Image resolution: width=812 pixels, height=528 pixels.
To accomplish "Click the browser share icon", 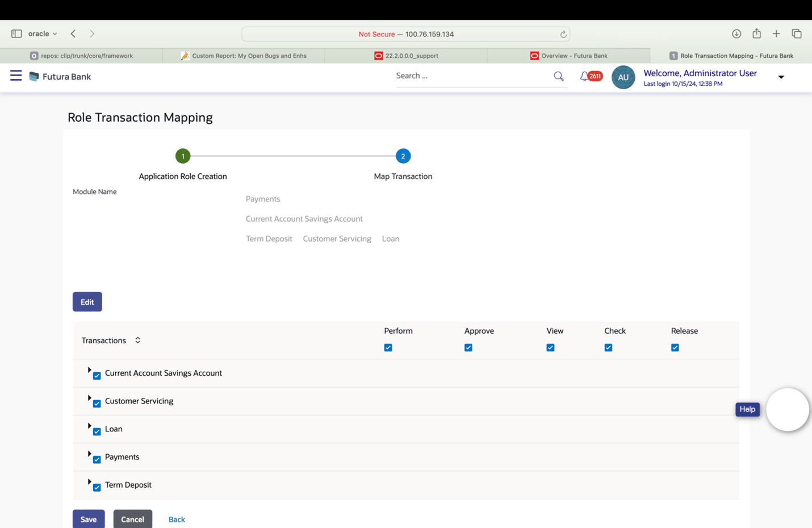I will point(756,34).
